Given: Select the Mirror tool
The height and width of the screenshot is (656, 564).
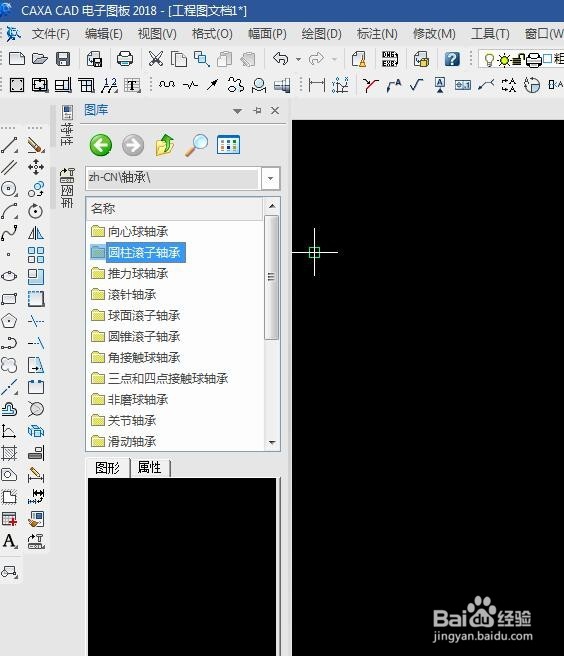Looking at the screenshot, I should 36,233.
